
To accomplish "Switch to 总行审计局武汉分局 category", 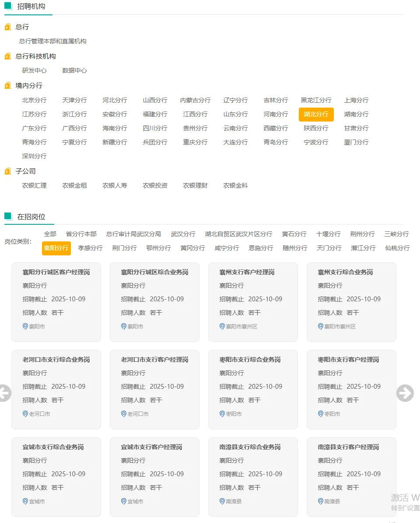I will [x=133, y=234].
